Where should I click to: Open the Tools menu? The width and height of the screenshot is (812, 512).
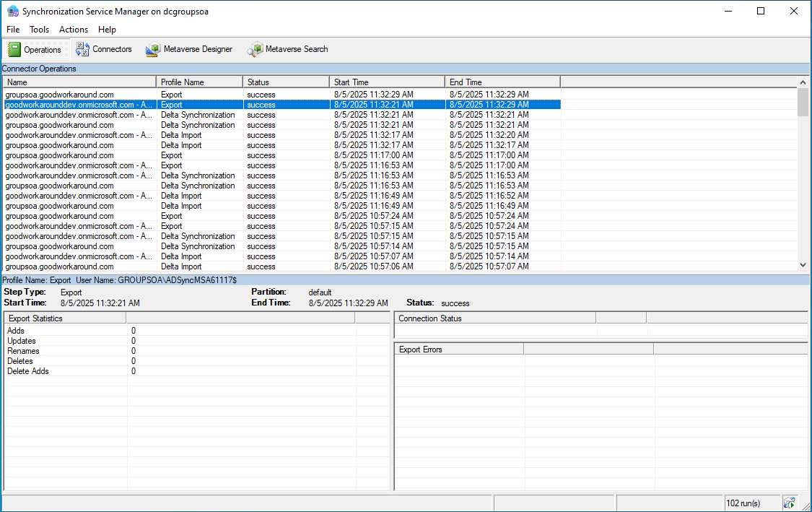coord(39,30)
